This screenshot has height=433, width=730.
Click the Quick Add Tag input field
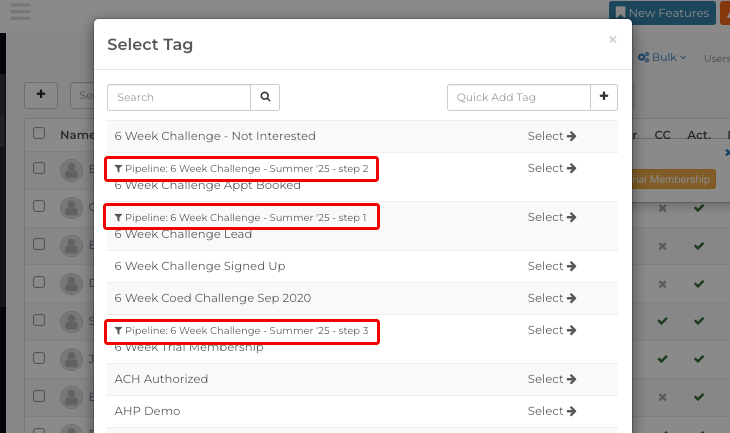click(519, 97)
